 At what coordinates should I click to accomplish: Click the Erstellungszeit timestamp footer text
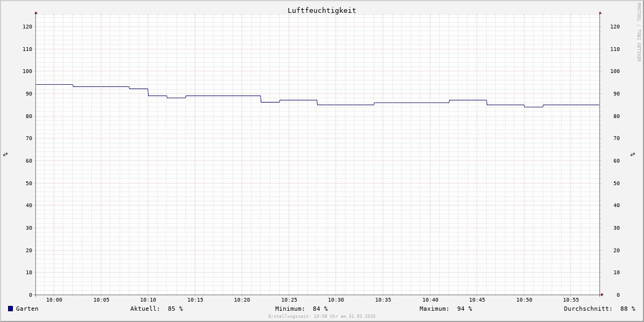pos(322,317)
